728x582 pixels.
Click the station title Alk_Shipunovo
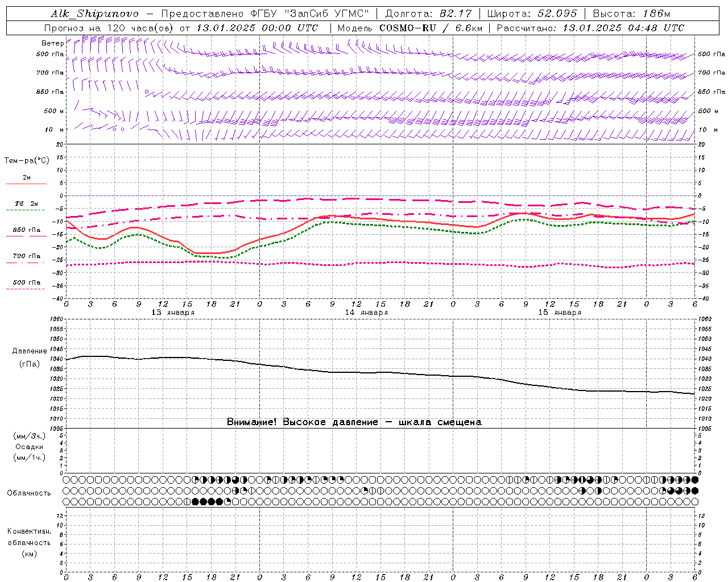coord(94,14)
